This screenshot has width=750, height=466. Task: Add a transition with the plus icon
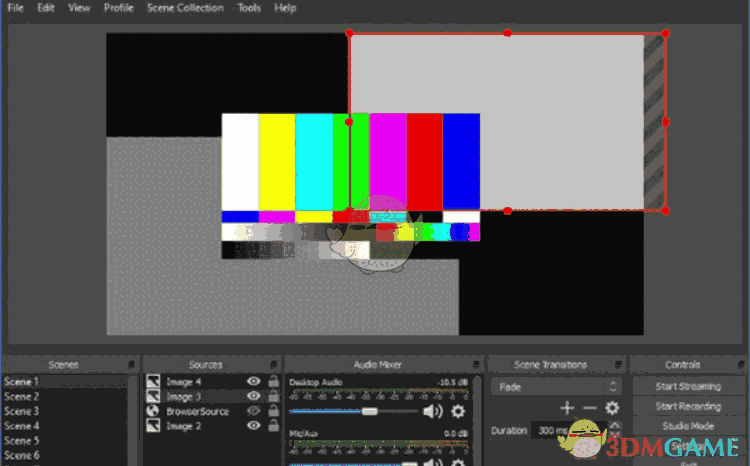pos(567,408)
